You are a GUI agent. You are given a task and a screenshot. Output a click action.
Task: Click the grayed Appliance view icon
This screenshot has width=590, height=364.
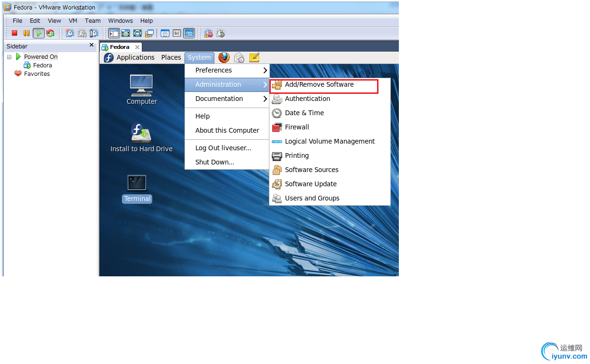(x=177, y=33)
